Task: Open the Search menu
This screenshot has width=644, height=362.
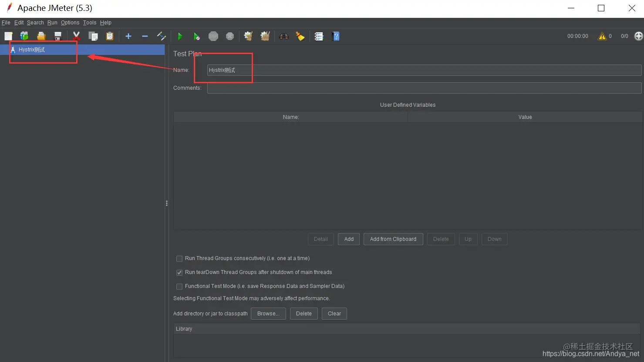Action: tap(35, 23)
